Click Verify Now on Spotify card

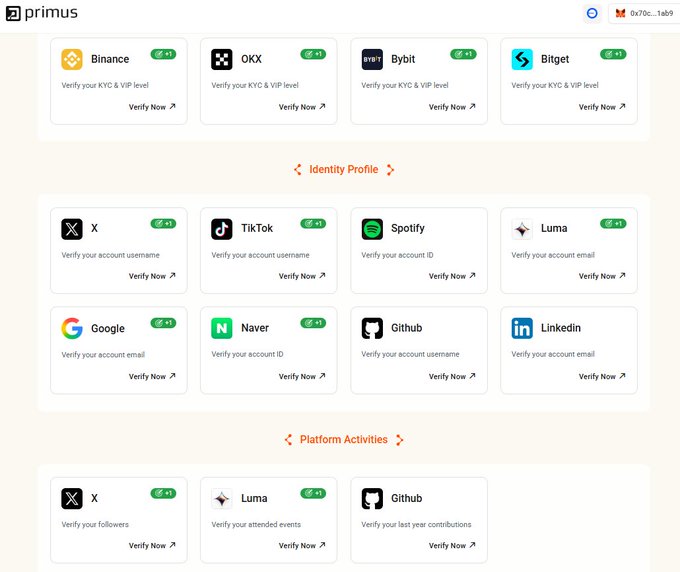452,276
